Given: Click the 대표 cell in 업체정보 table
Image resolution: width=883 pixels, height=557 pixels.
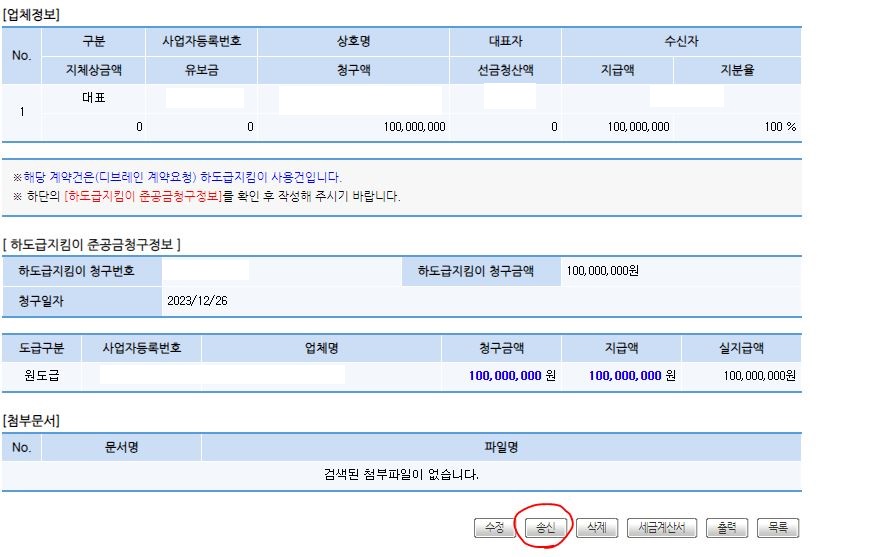Looking at the screenshot, I should (x=93, y=98).
